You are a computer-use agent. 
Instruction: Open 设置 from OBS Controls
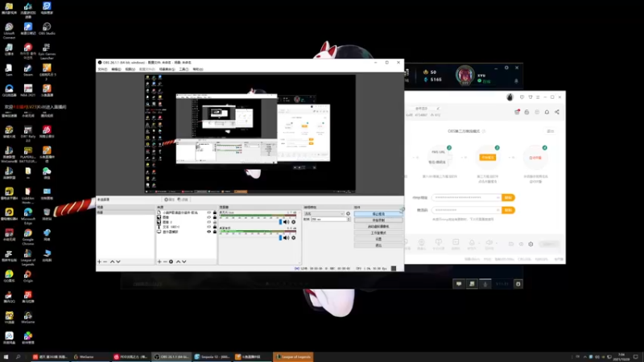pos(378,239)
